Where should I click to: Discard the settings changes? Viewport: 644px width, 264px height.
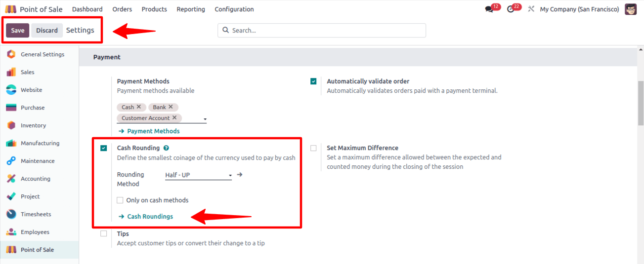pos(47,31)
